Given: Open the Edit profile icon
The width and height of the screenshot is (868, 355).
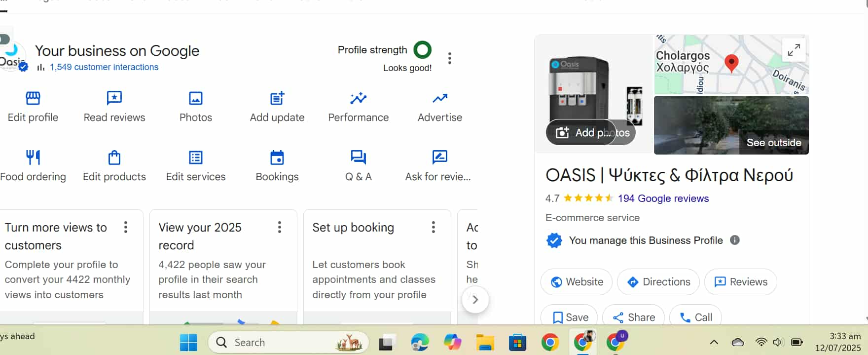Looking at the screenshot, I should pyautogui.click(x=33, y=99).
